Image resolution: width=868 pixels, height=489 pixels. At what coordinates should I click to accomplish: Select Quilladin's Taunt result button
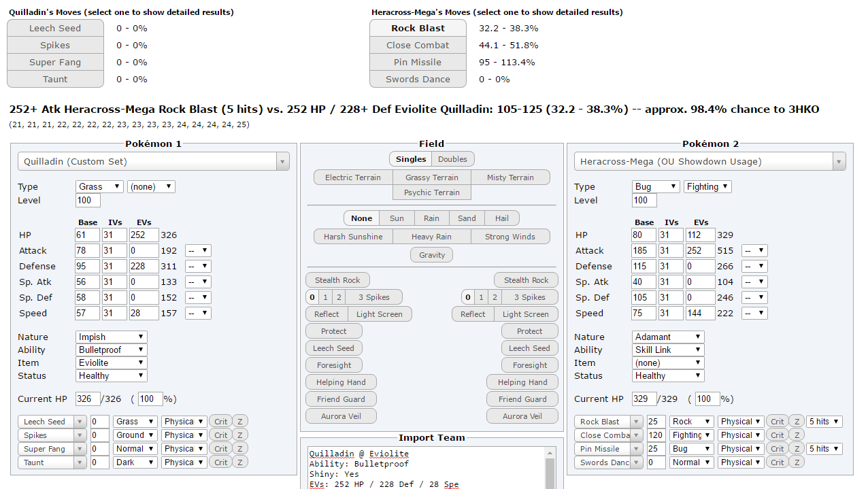pos(55,79)
